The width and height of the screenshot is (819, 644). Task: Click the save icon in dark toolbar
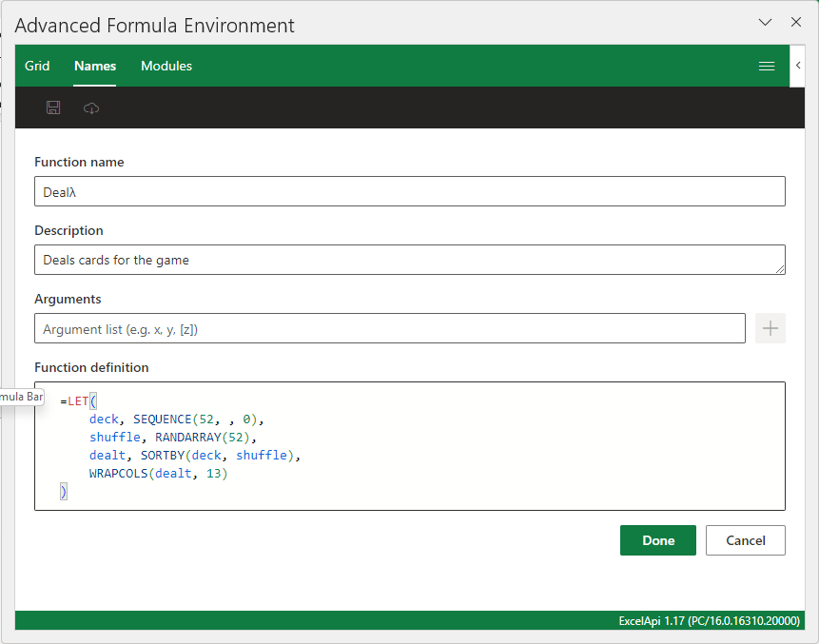53,107
